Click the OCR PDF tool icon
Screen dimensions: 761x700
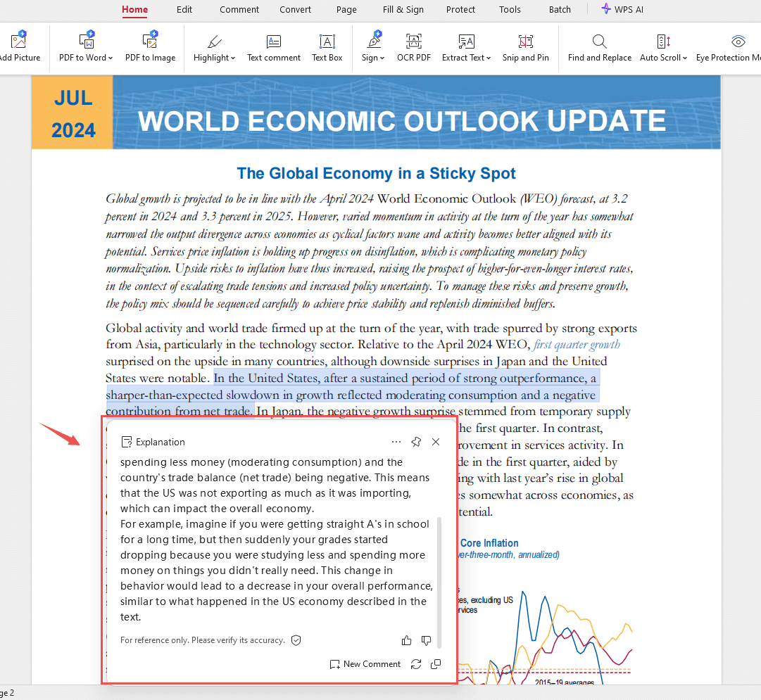413,42
